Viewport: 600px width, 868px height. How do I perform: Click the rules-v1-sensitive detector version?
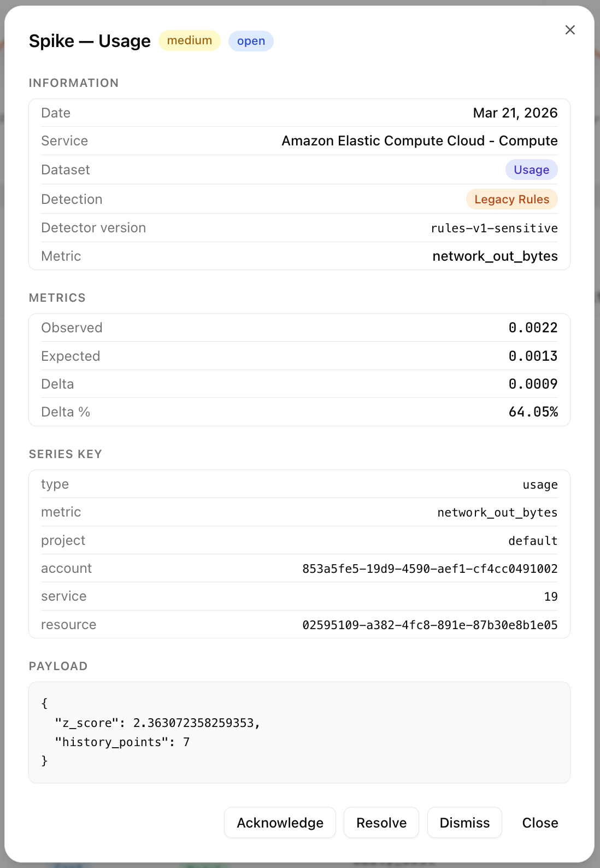coord(494,228)
